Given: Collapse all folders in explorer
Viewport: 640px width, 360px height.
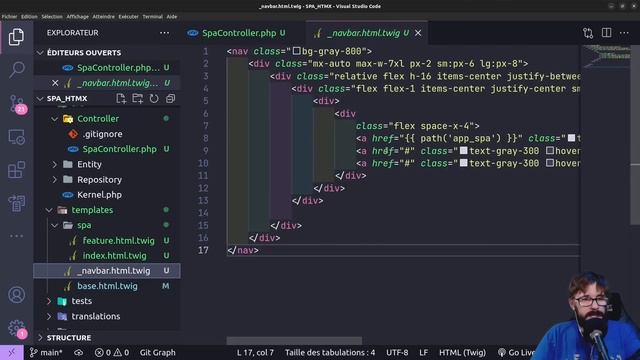Looking at the screenshot, I should 170,98.
